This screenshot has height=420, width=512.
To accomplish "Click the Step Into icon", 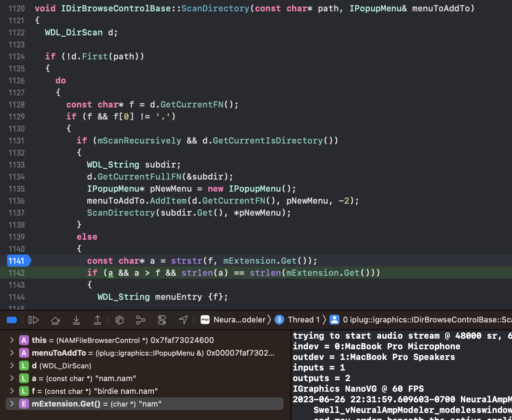I will pos(76,320).
